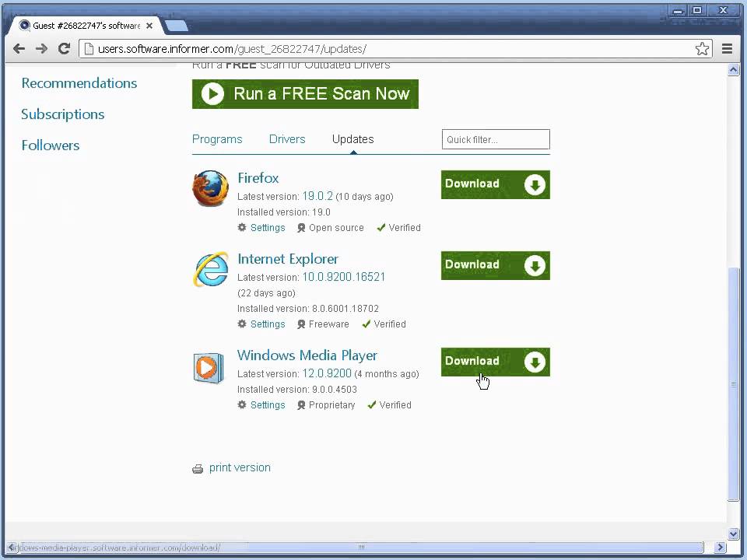Viewport: 747px width, 560px height.
Task: Open the Chrome menu hamburger icon
Action: click(x=727, y=48)
